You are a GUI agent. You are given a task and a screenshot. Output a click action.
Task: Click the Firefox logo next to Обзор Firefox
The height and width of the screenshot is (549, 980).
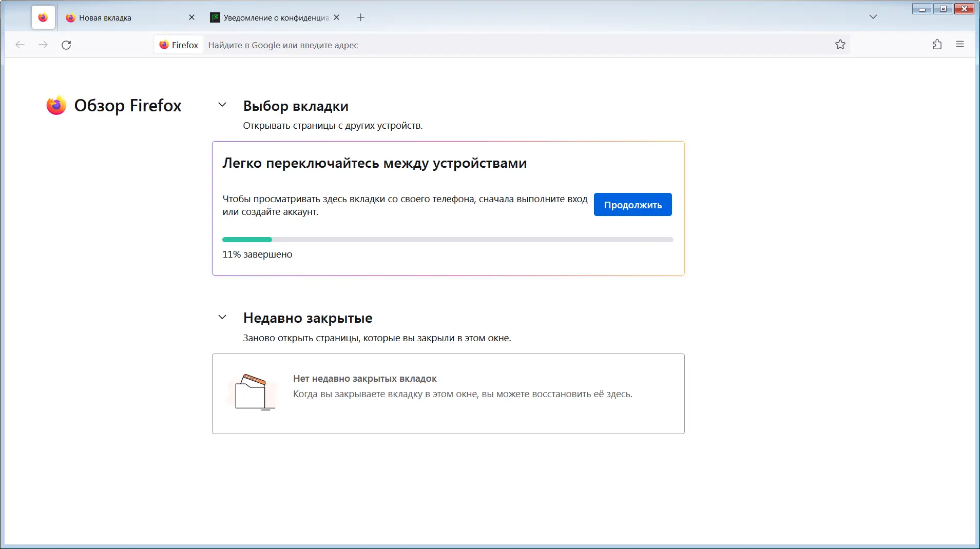pyautogui.click(x=56, y=105)
